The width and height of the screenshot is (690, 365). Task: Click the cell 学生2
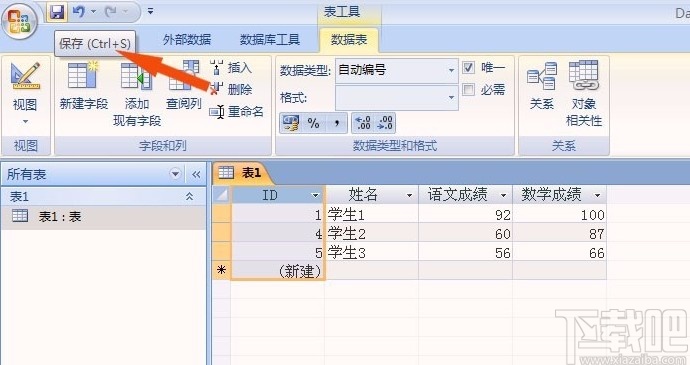pyautogui.click(x=372, y=233)
